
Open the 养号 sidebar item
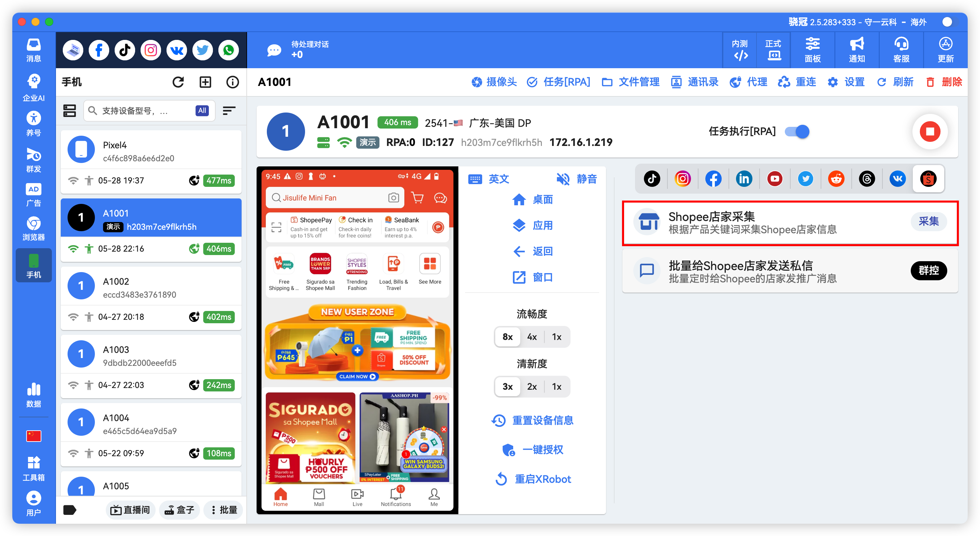(x=33, y=123)
